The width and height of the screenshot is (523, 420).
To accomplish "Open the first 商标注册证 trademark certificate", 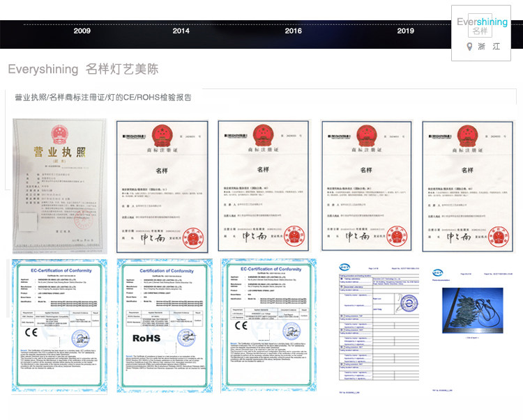I will 162,187.
